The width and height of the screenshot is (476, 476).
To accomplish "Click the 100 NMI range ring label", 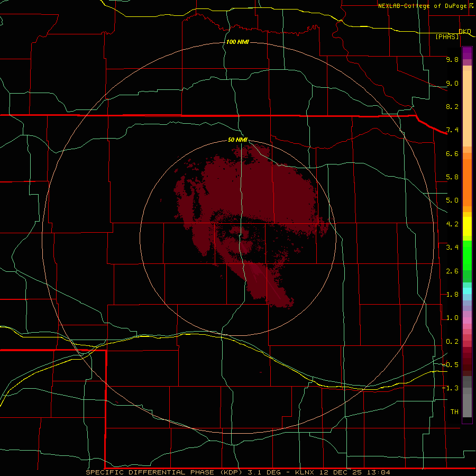I will (x=237, y=42).
